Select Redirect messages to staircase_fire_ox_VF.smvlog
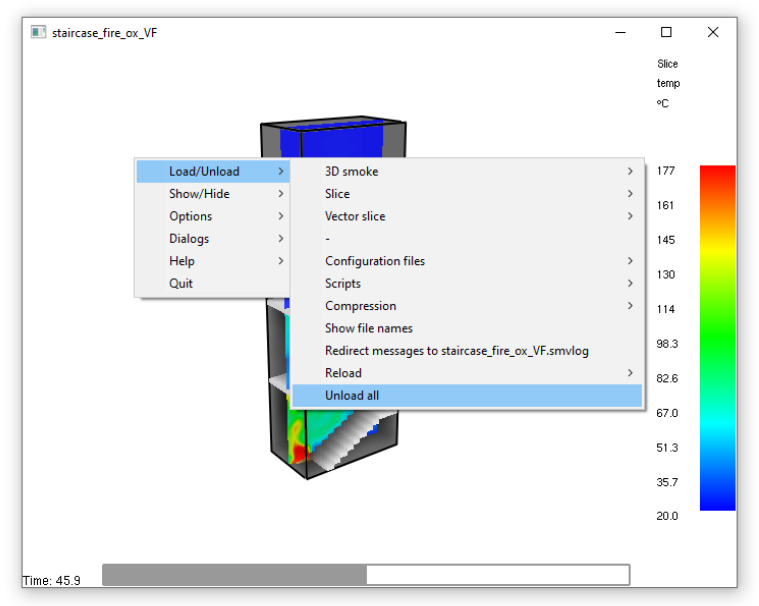The image size is (759, 606). pyautogui.click(x=467, y=350)
